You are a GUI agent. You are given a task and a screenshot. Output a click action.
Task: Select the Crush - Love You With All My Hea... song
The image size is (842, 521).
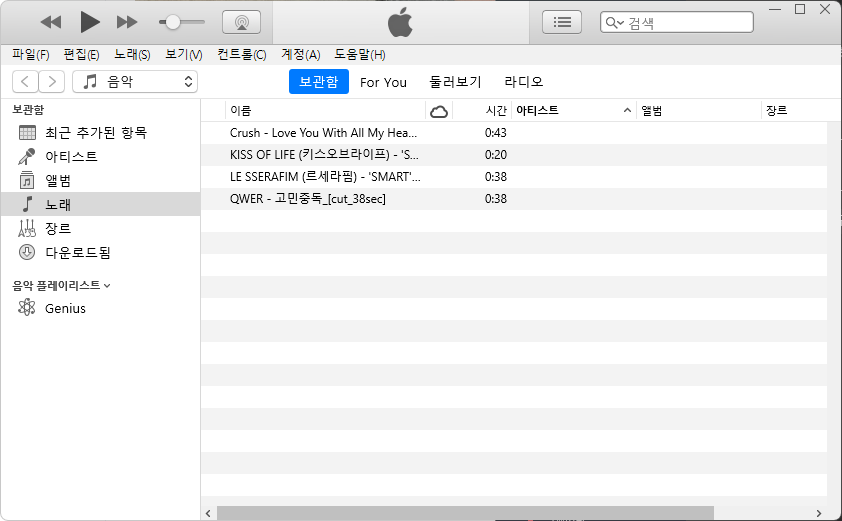514,133
